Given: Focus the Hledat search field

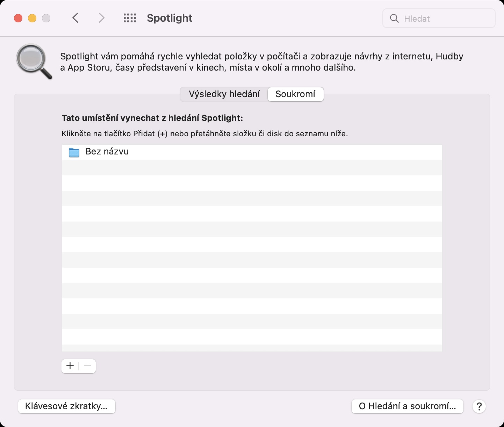Looking at the screenshot, I should [x=439, y=19].
